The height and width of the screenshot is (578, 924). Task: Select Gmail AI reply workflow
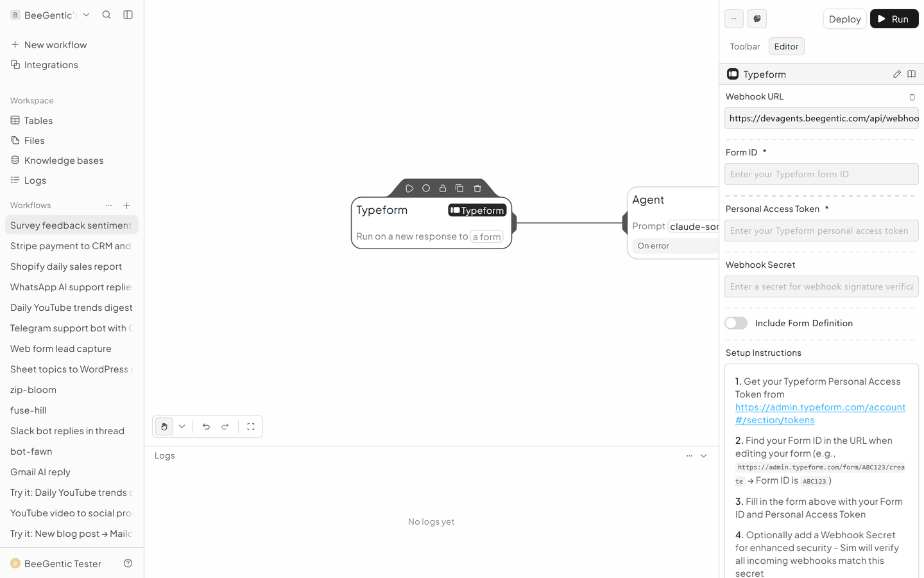pyautogui.click(x=72, y=472)
